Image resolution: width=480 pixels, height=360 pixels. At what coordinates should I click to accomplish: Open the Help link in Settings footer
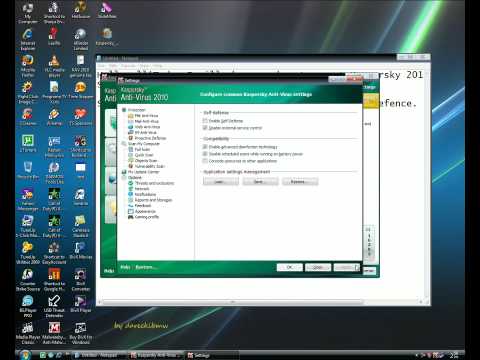click(x=125, y=267)
